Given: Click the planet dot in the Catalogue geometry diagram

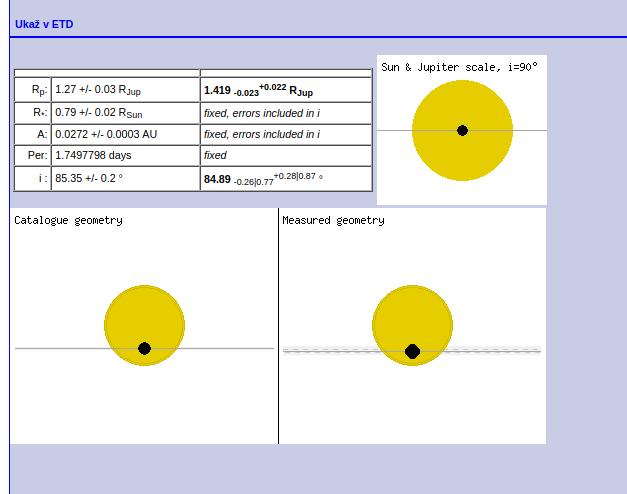Looking at the screenshot, I should [144, 348].
